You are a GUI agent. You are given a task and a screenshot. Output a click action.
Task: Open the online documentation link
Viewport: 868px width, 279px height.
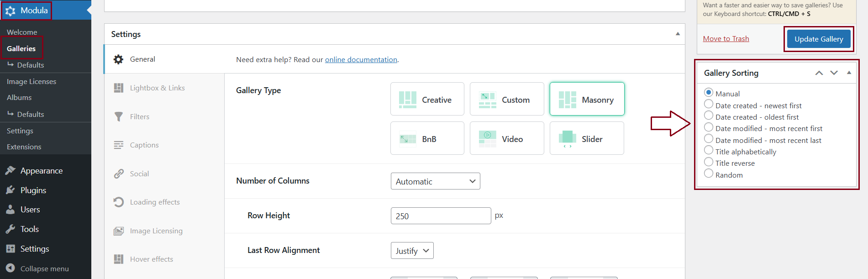[x=361, y=60]
